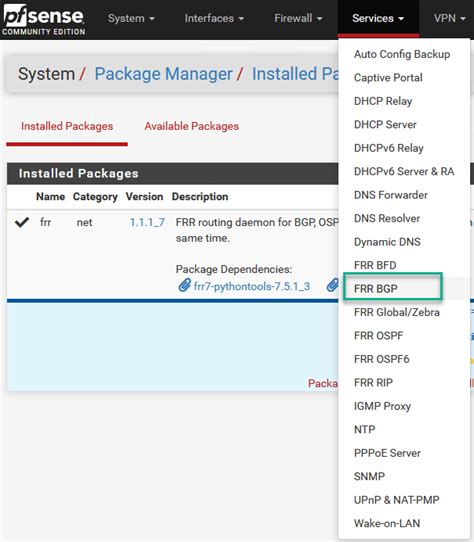Open Wake-on-LAN service
This screenshot has width=474, height=542.
387,523
